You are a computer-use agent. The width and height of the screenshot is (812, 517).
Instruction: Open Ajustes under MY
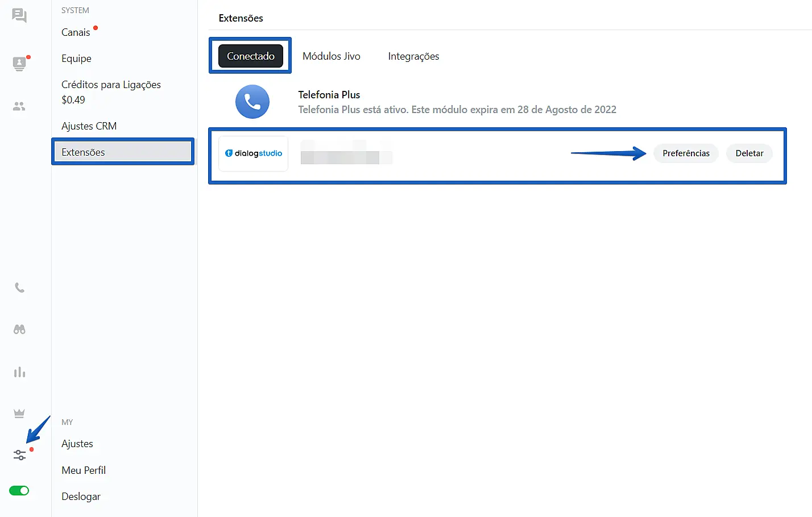(x=77, y=444)
